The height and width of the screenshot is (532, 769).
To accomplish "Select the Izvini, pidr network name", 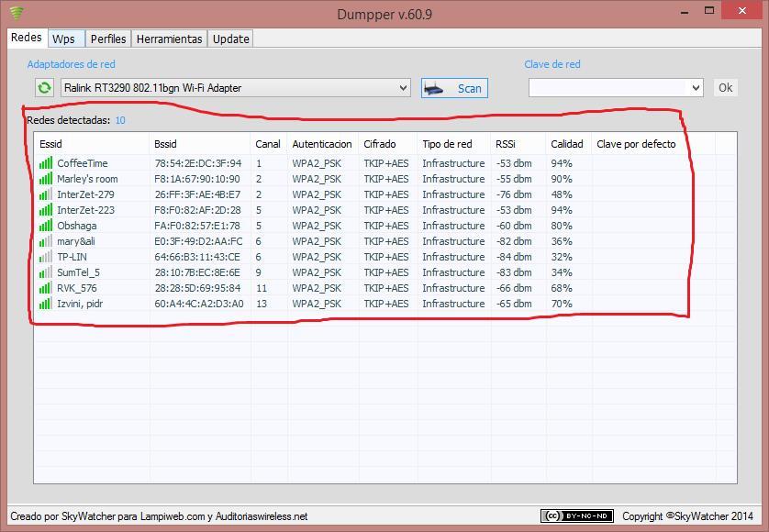I will point(80,304).
